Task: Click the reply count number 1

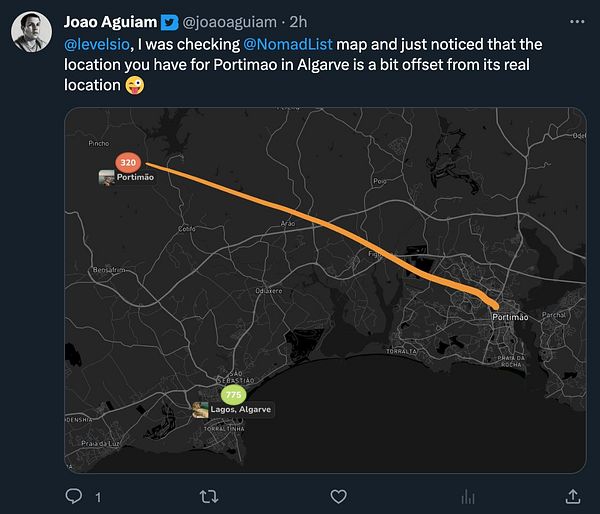Action: click(x=97, y=497)
